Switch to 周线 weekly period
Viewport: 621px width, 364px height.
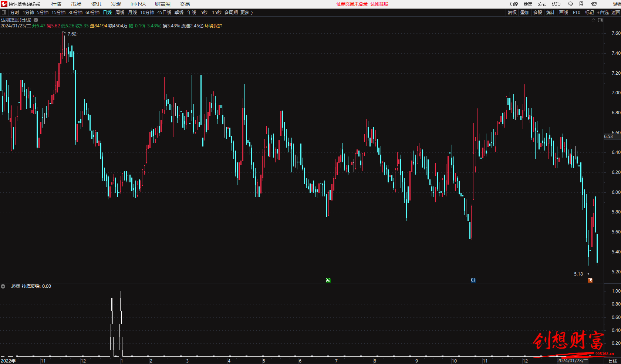pos(120,13)
